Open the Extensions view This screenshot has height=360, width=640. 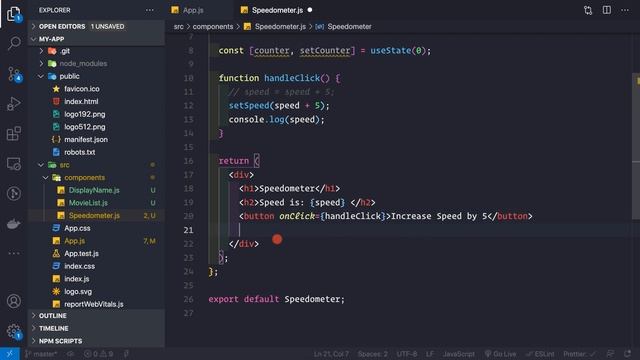(x=14, y=133)
